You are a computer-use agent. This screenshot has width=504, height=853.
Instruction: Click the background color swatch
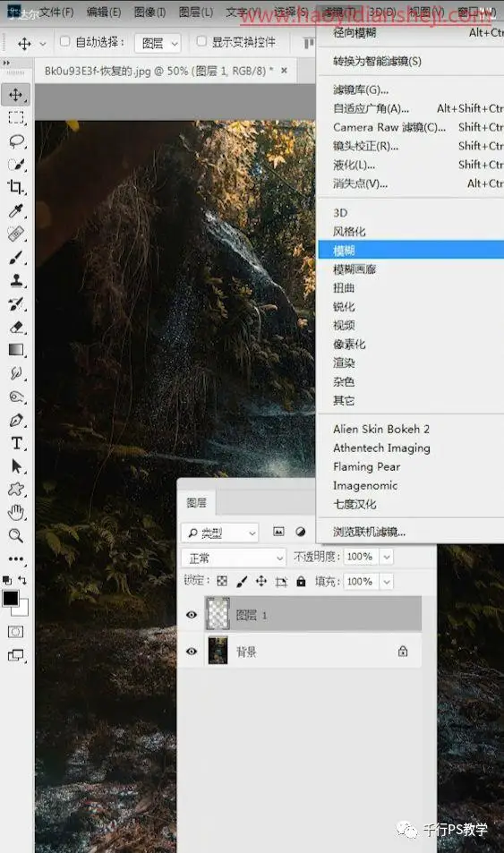click(22, 609)
